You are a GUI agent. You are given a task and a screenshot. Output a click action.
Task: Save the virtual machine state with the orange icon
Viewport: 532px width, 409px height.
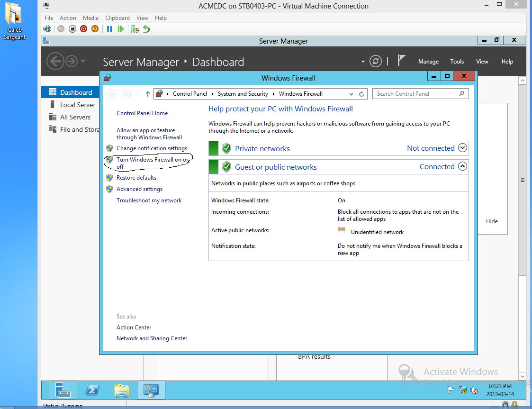[x=95, y=29]
